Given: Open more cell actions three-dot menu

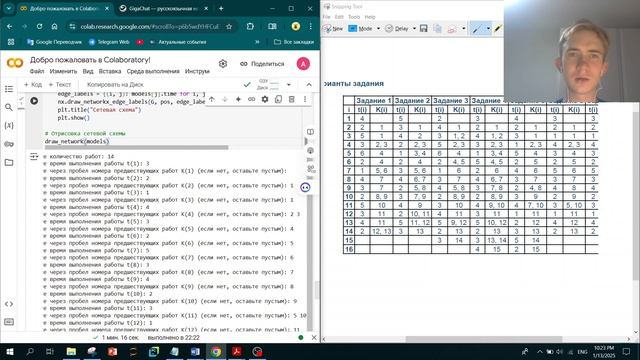Looking at the screenshot, I should point(304,99).
